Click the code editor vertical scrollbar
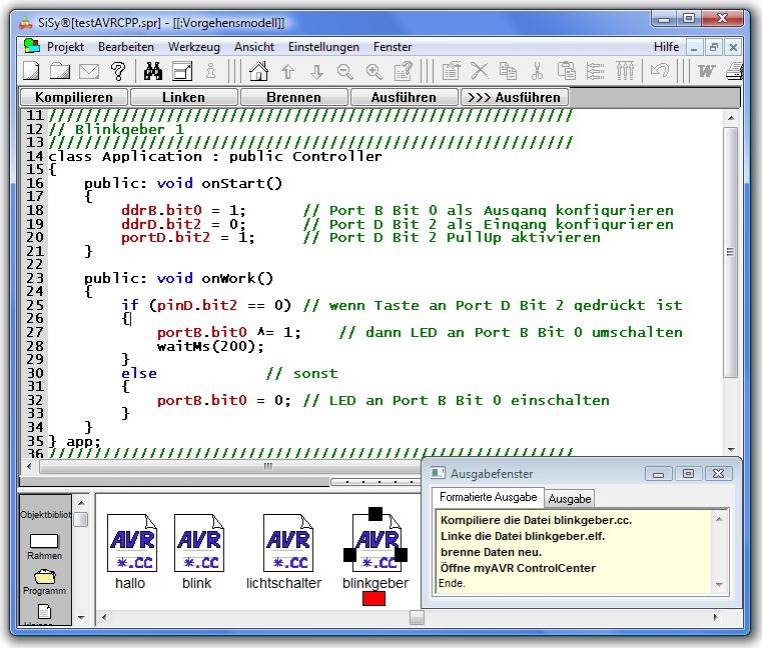 (x=731, y=250)
